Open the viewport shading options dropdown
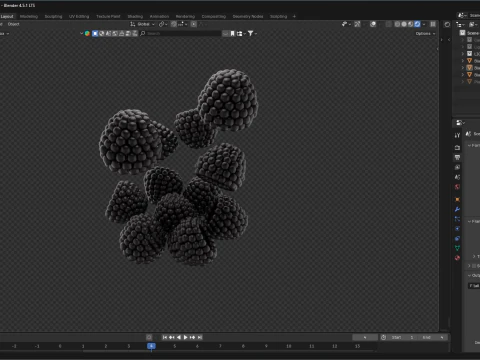This screenshot has width=480, height=360. pyautogui.click(x=424, y=24)
